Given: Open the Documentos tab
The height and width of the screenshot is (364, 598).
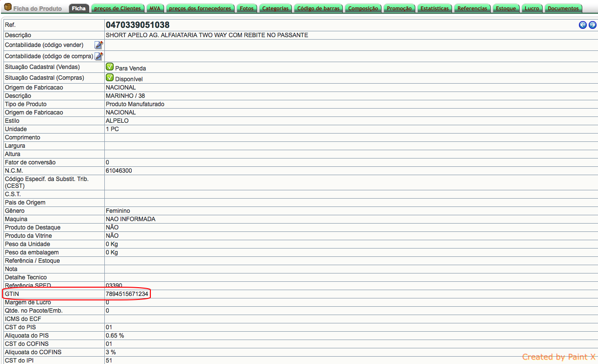Looking at the screenshot, I should pos(563,8).
